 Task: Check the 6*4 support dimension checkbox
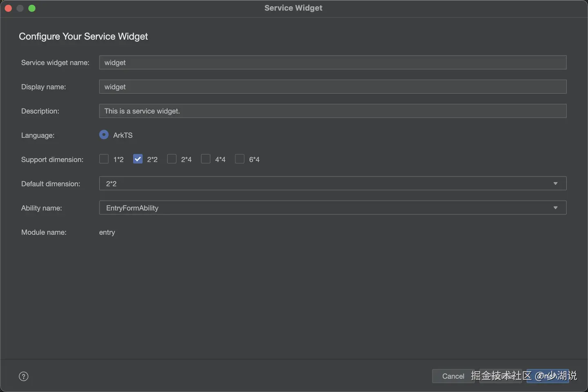[240, 159]
